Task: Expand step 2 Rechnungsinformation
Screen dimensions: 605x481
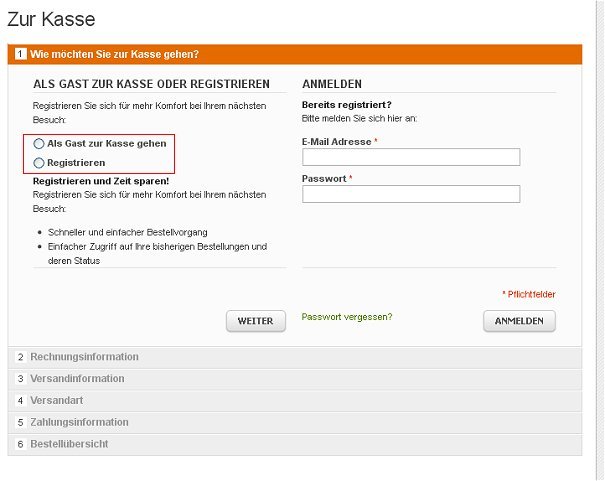Action: point(84,357)
